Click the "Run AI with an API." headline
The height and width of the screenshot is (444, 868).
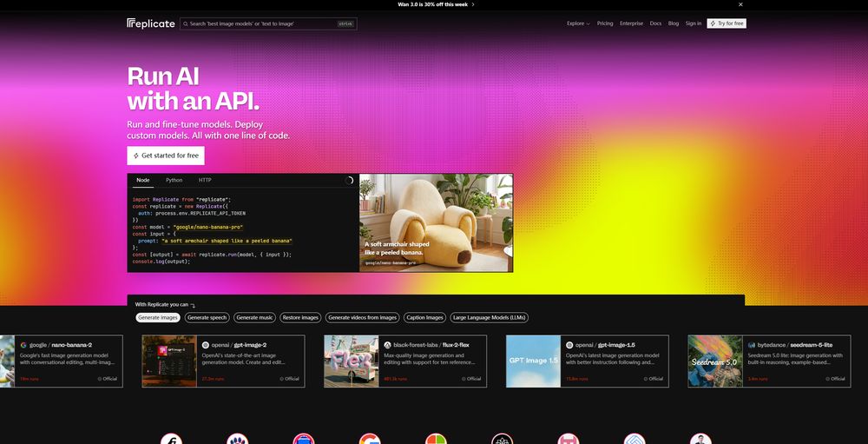click(x=194, y=88)
